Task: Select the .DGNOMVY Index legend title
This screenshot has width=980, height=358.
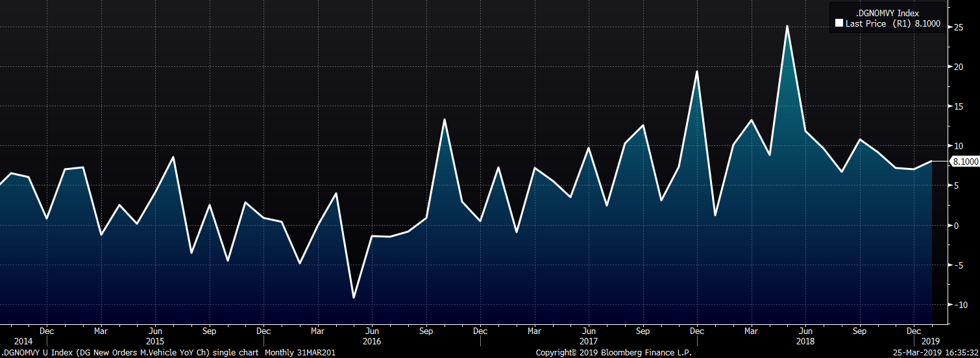Action: (882, 13)
